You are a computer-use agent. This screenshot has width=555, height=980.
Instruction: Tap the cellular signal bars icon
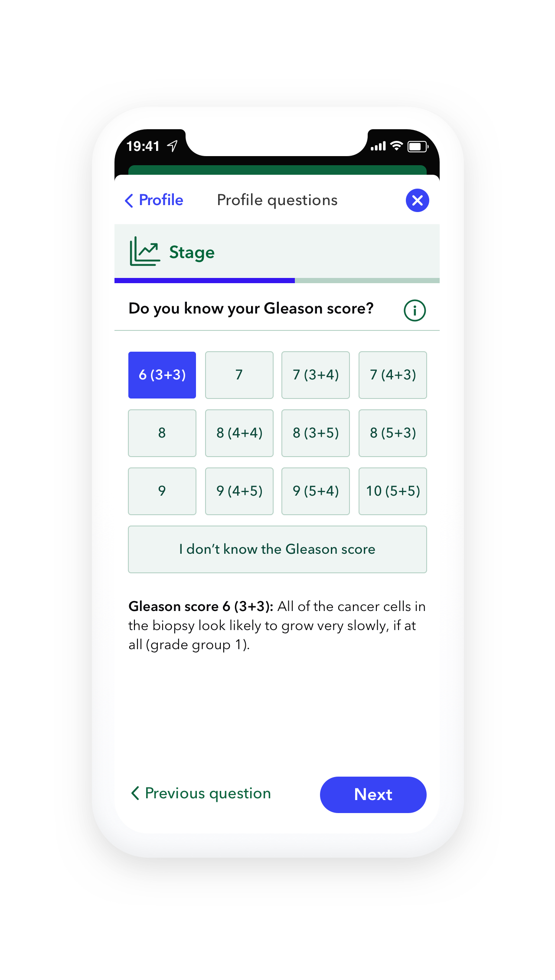tap(378, 147)
